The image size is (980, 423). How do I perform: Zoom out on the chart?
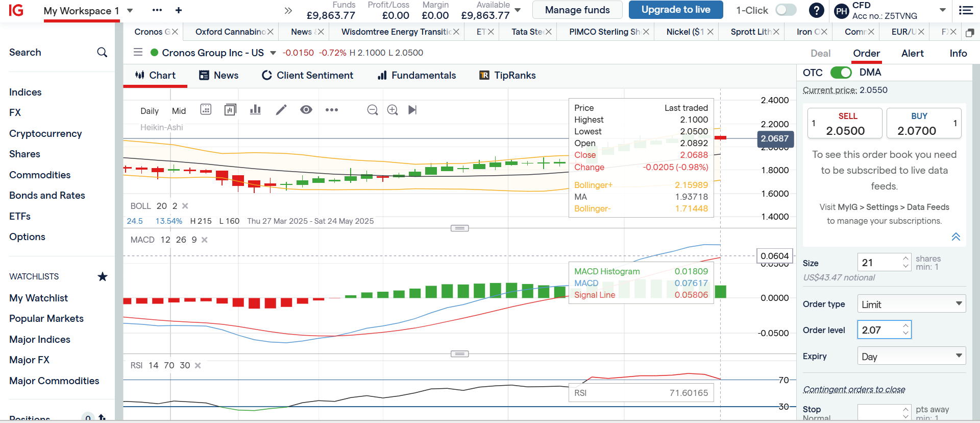373,110
